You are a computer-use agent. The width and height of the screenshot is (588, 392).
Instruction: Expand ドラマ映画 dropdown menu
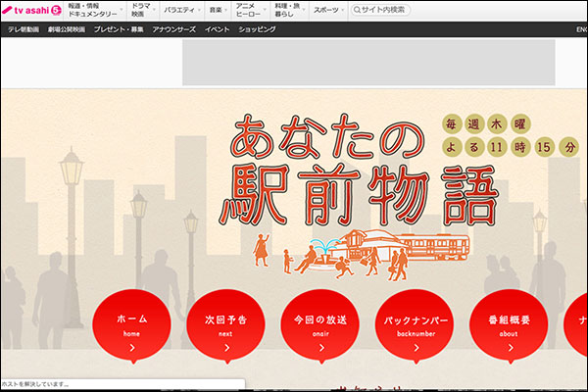[x=144, y=10]
